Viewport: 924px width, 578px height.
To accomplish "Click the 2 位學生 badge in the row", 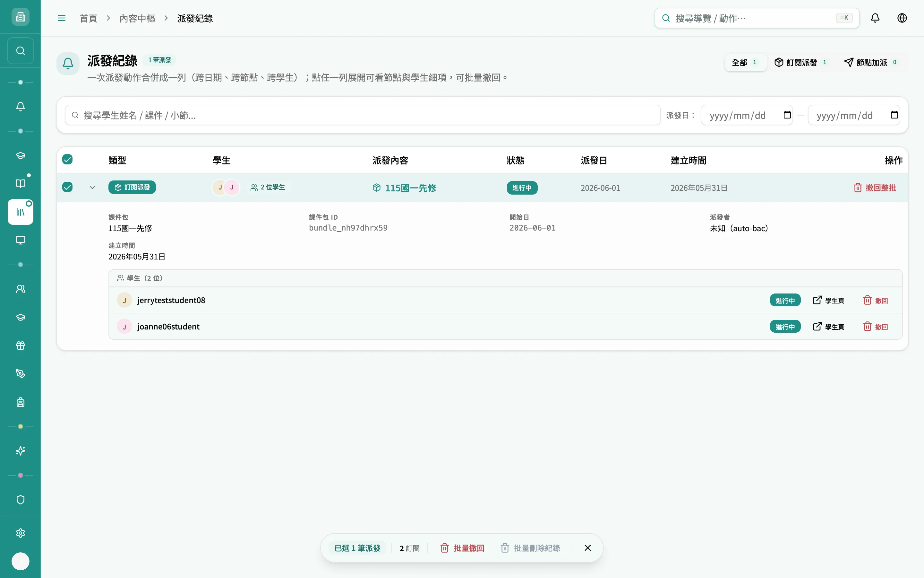I will 268,187.
